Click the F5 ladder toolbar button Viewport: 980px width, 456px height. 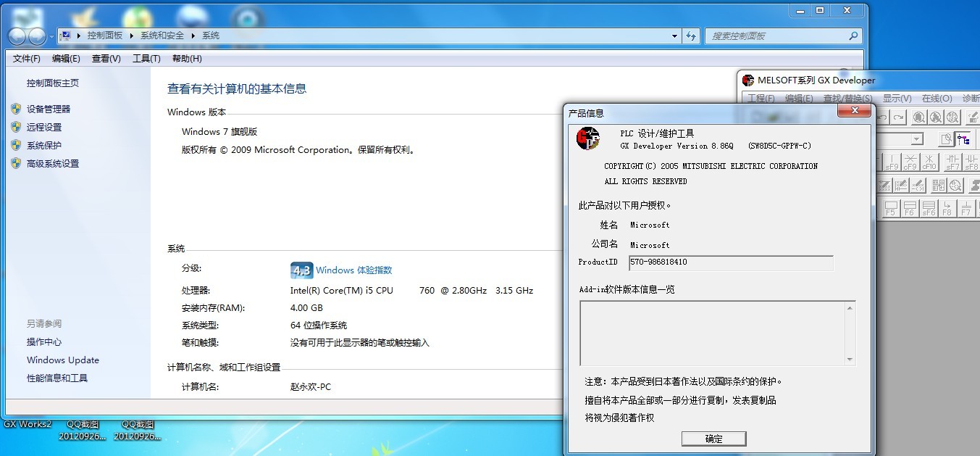coord(891,209)
